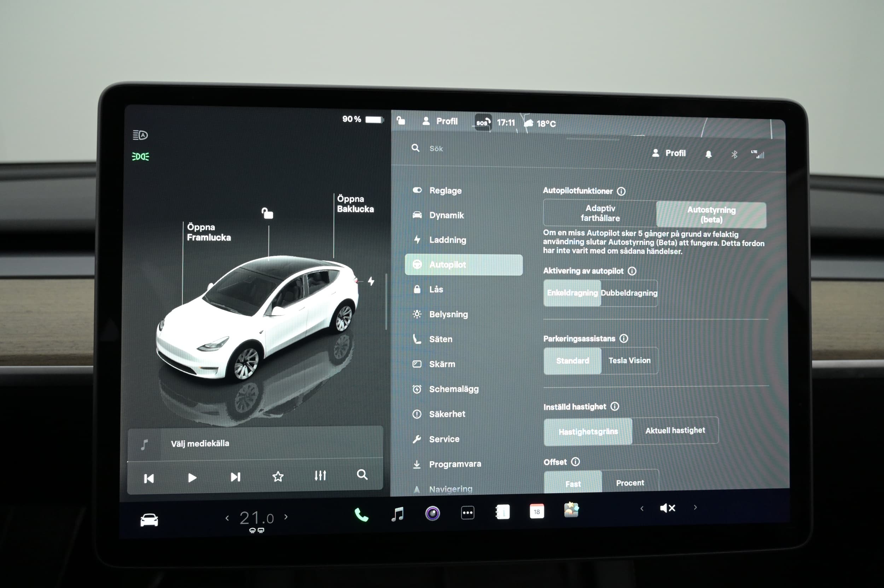Tap the LTE signal strength icon
This screenshot has width=884, height=588.
tap(757, 154)
